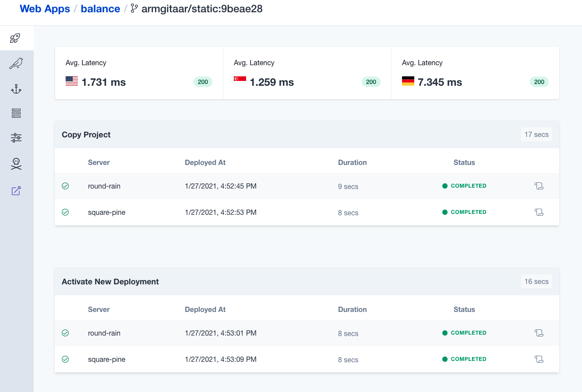Click the 1.259 ms latency value

(272, 82)
